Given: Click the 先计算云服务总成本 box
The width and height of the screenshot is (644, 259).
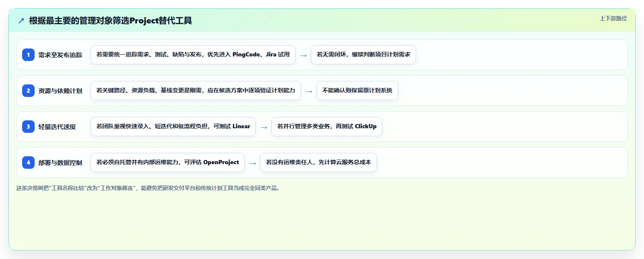Looking at the screenshot, I should coord(318,163).
